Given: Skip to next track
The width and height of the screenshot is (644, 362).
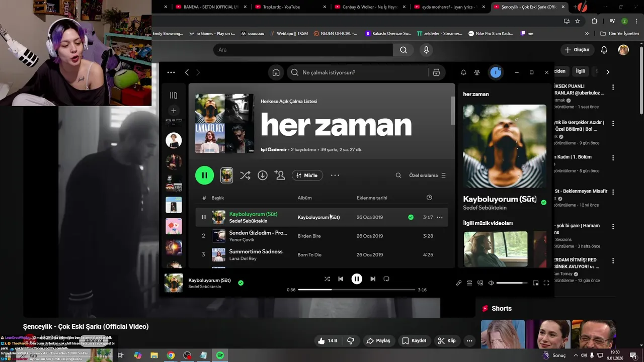Looking at the screenshot, I should [x=373, y=279].
